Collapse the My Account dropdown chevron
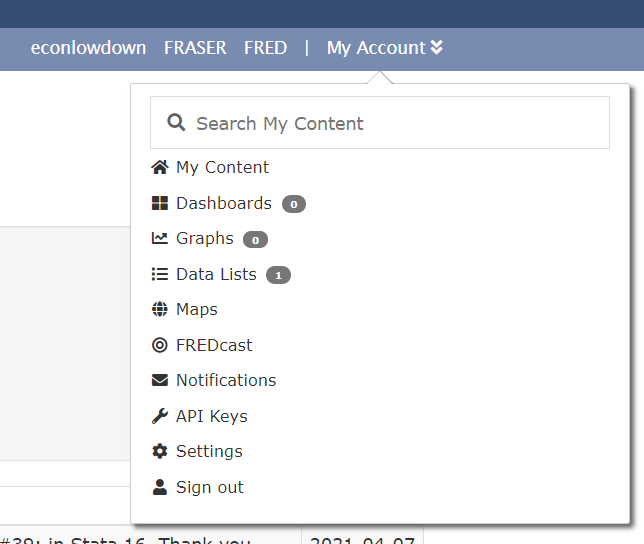This screenshot has width=644, height=544. coord(437,48)
